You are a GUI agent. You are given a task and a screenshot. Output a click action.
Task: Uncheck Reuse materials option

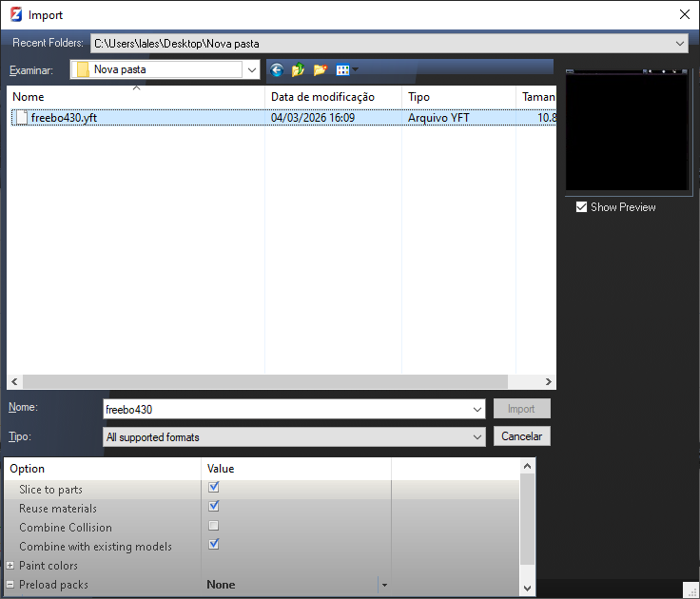pos(214,507)
